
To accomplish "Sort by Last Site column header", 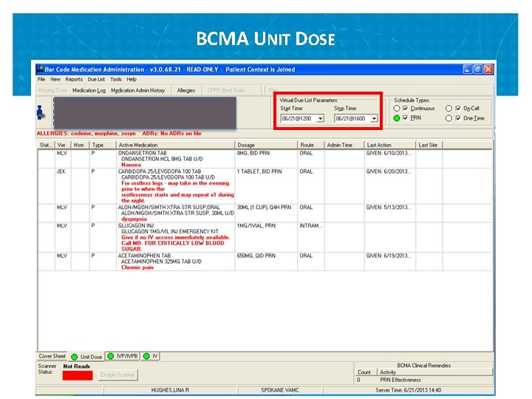I will point(429,145).
